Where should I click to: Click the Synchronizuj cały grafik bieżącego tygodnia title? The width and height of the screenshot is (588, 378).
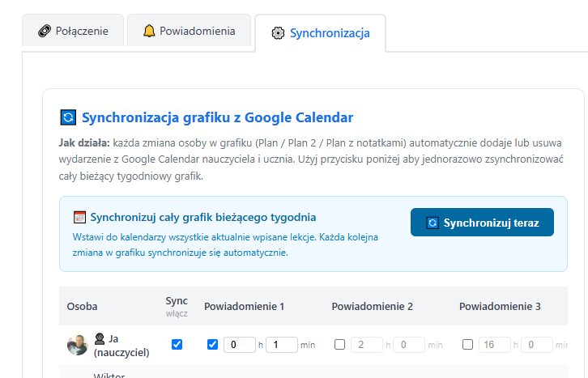pos(202,217)
